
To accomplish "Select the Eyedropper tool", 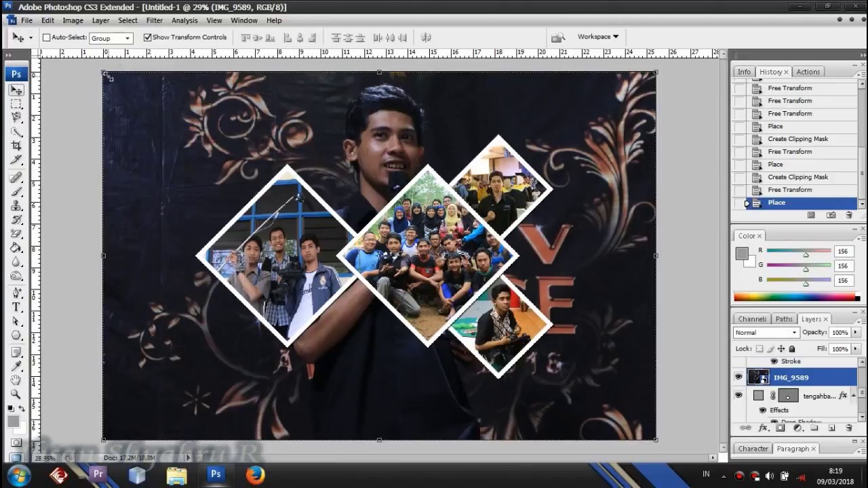I will 16,367.
